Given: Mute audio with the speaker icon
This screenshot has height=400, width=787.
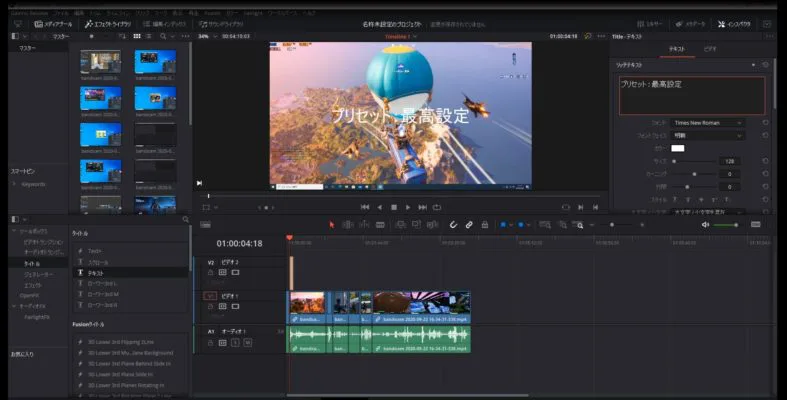Looking at the screenshot, I should click(705, 225).
